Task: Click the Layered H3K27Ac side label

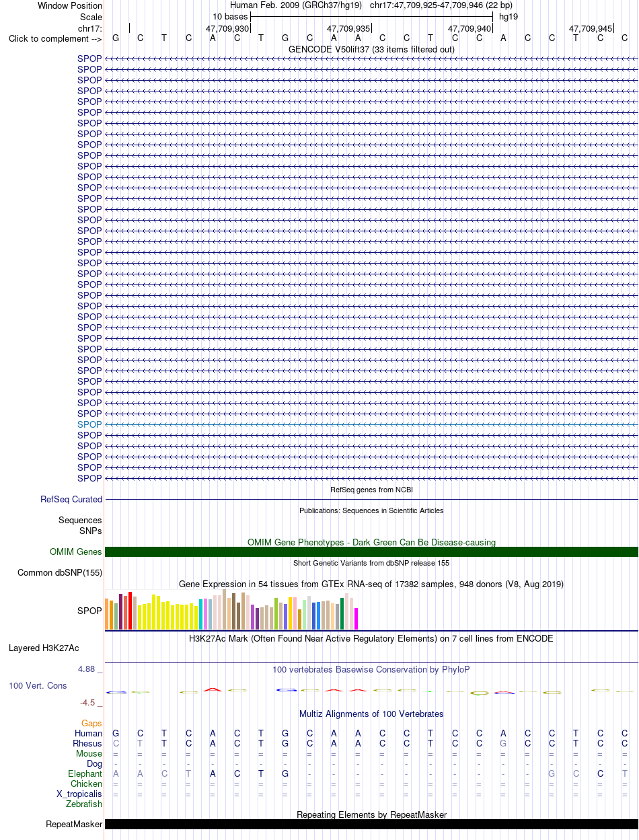Action: pos(44,648)
